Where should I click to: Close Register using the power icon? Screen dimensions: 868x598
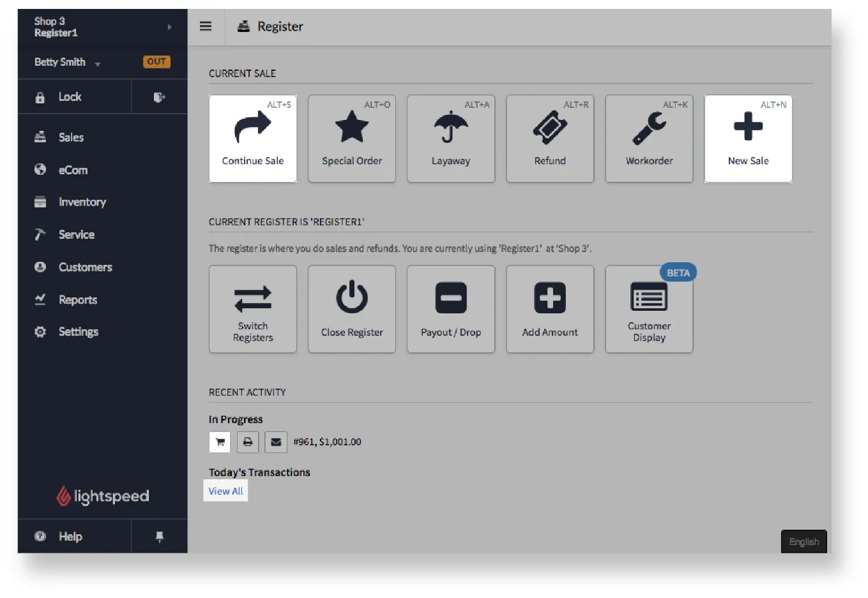tap(352, 309)
